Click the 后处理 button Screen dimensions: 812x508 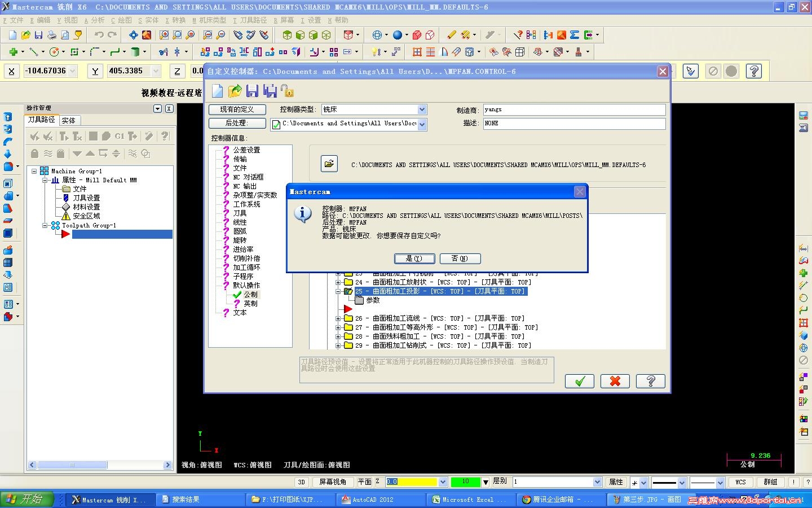(x=237, y=123)
